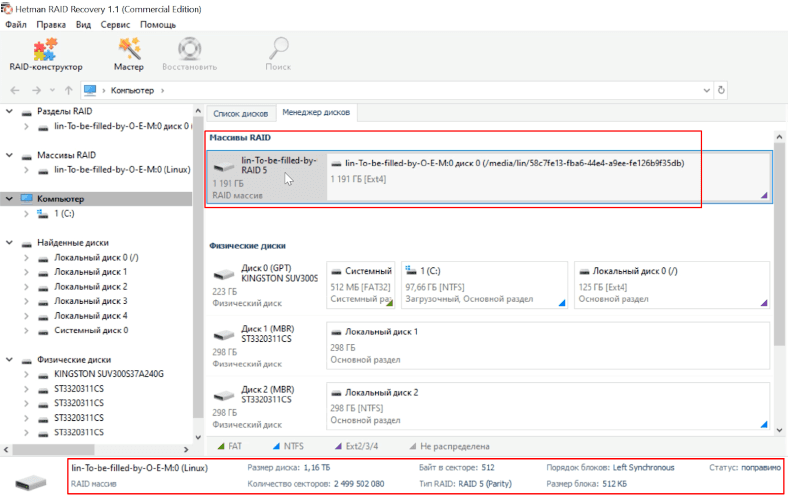The width and height of the screenshot is (788, 496).
Task: Collapse the Разделы RAID tree node
Action: pos(10,112)
